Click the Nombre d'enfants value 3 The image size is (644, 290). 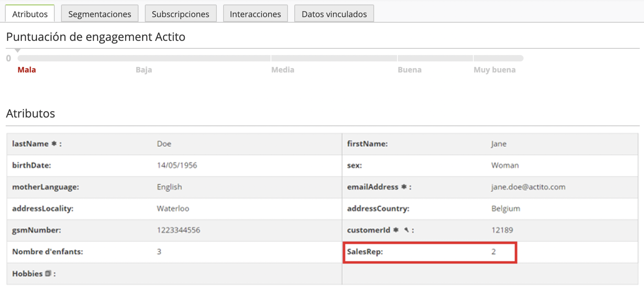[159, 252]
